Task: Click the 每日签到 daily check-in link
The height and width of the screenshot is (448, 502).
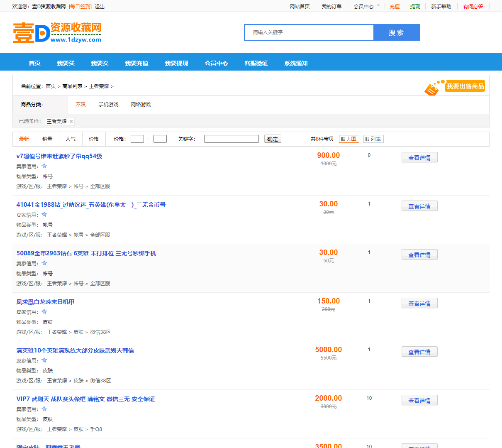Action: [x=80, y=7]
